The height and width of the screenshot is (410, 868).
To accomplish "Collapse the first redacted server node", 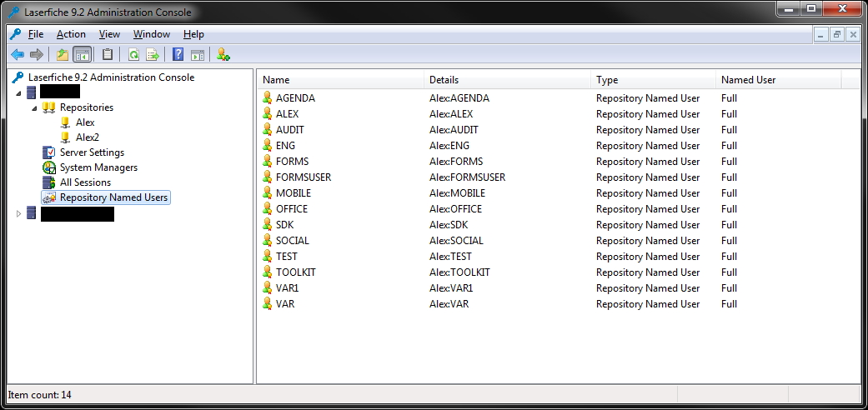I will tap(19, 92).
